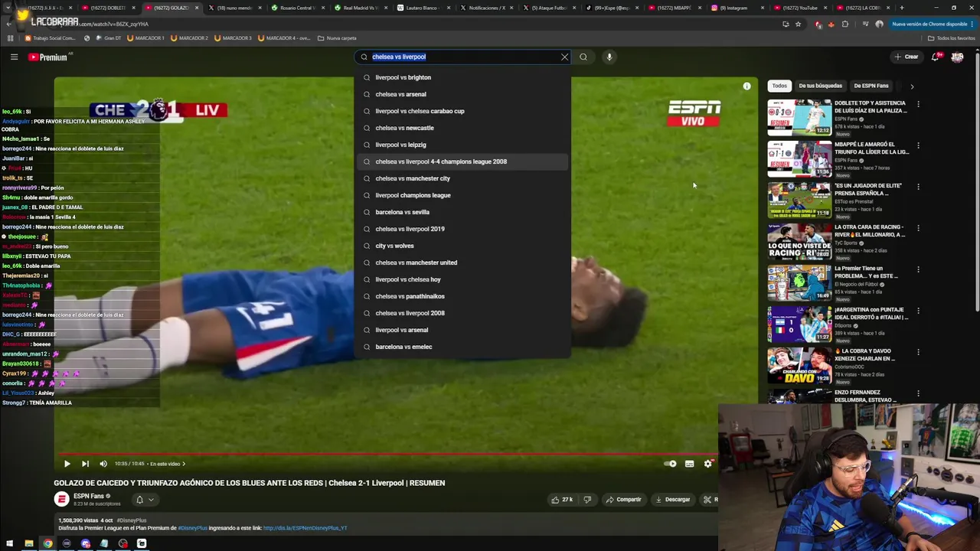Select suggestion 'chelsea vs newcastle'

463,128
